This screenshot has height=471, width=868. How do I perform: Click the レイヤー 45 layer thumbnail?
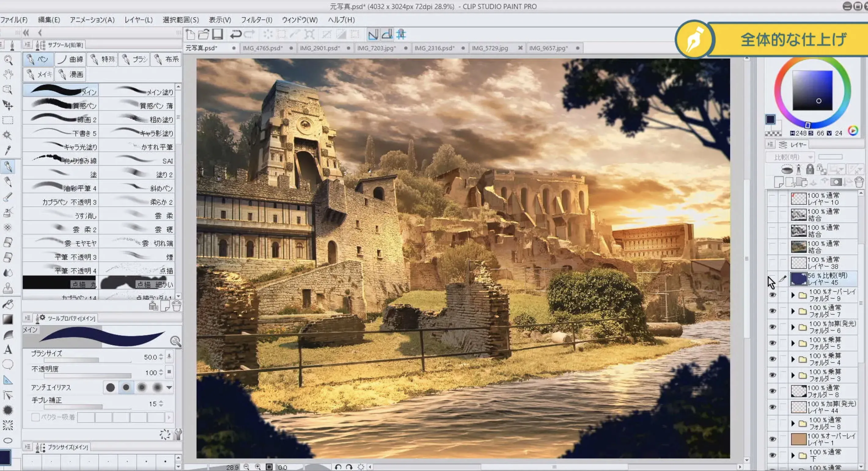pyautogui.click(x=798, y=279)
